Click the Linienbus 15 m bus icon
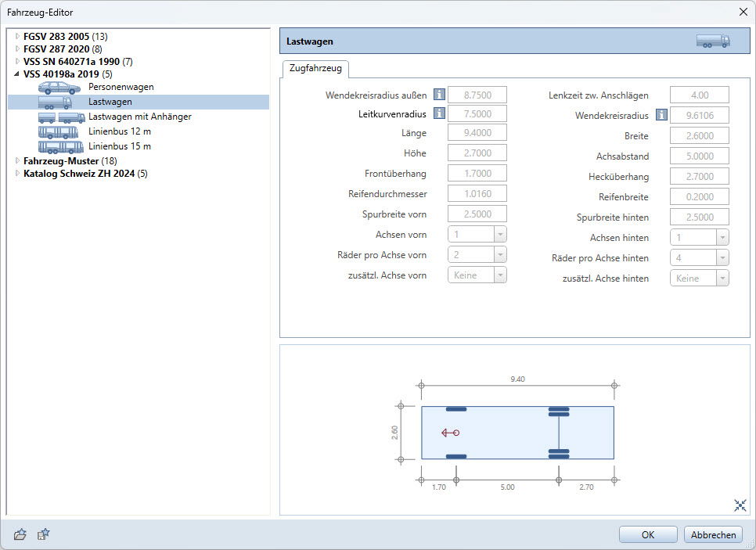Screen dimensions: 756x550 point(61,146)
